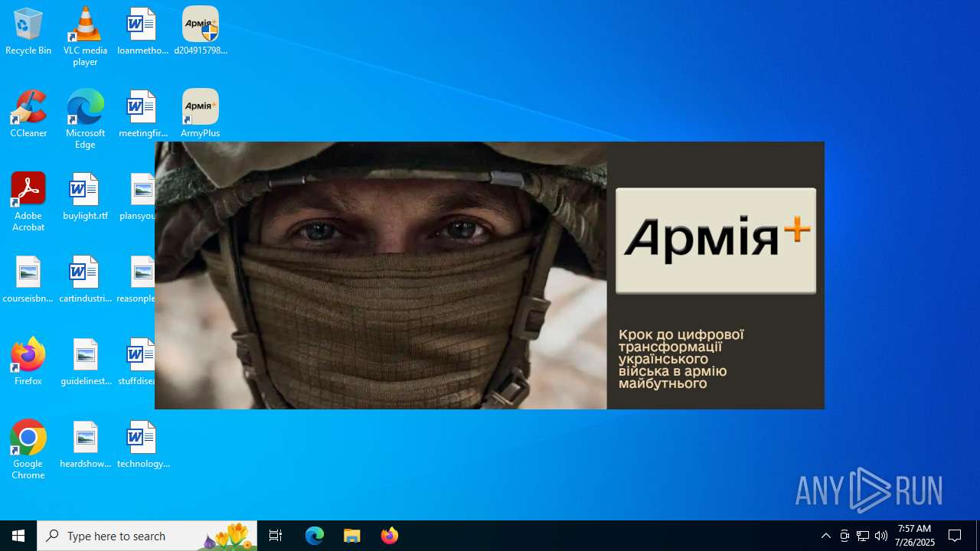Click the Армія+ logo on splash screen
The height and width of the screenshot is (551, 980).
click(x=716, y=240)
